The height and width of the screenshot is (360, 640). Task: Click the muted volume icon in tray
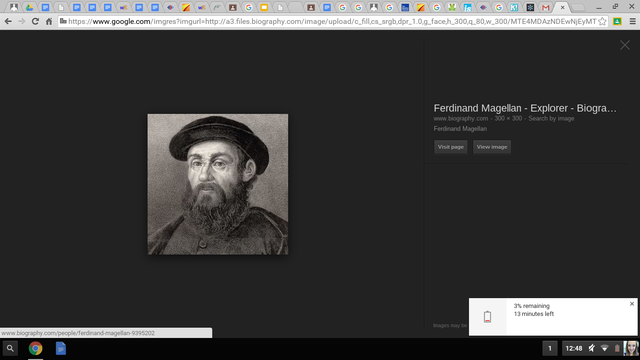click(592, 349)
